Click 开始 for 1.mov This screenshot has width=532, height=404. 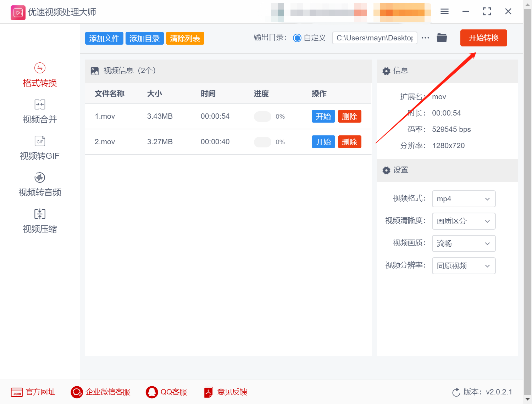[323, 116]
